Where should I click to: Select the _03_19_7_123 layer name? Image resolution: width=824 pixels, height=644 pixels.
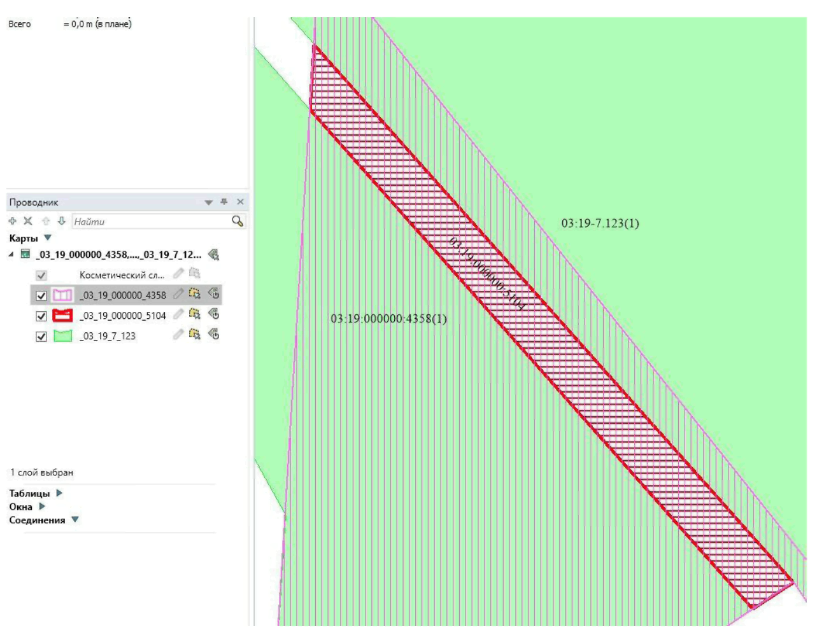pyautogui.click(x=108, y=336)
